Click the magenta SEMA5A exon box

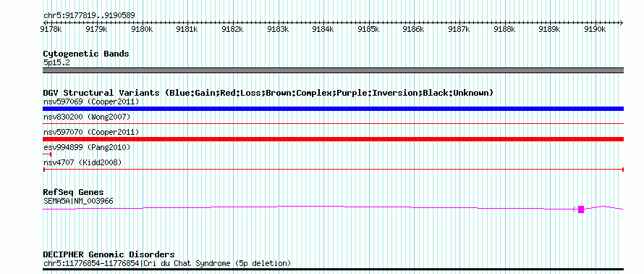581,209
